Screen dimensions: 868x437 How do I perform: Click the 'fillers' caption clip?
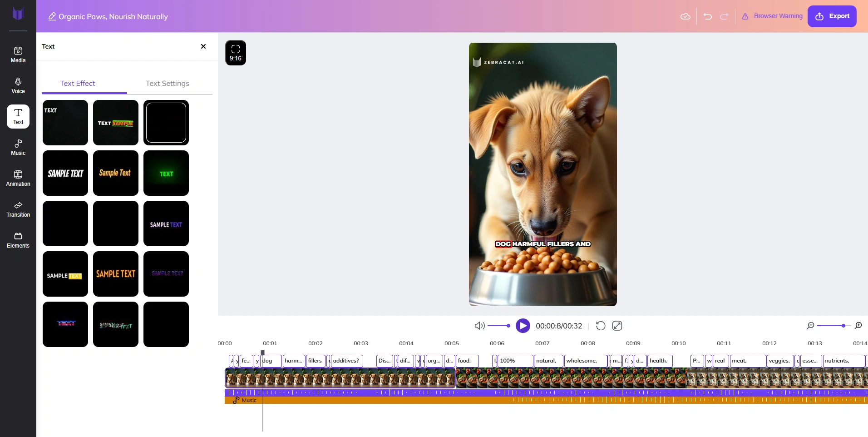click(x=316, y=361)
